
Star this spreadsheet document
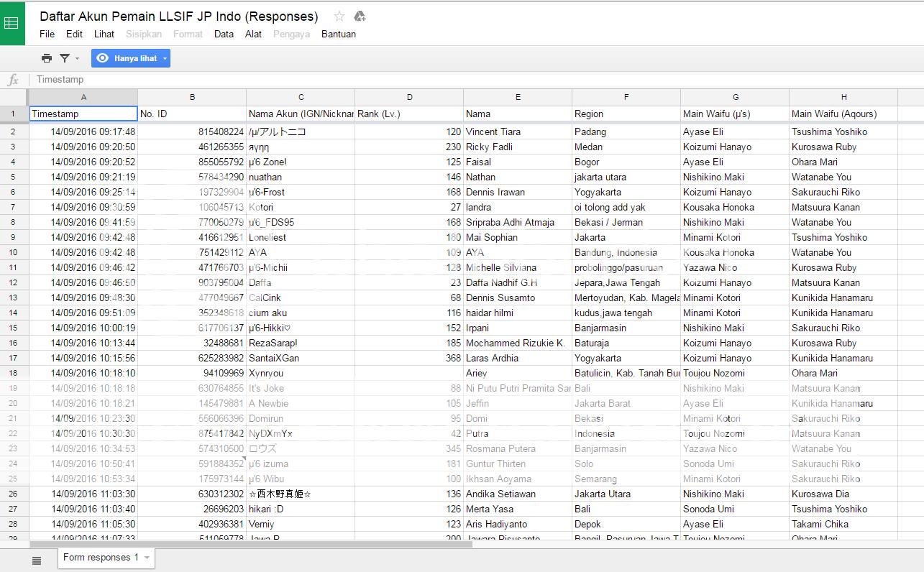pos(339,17)
